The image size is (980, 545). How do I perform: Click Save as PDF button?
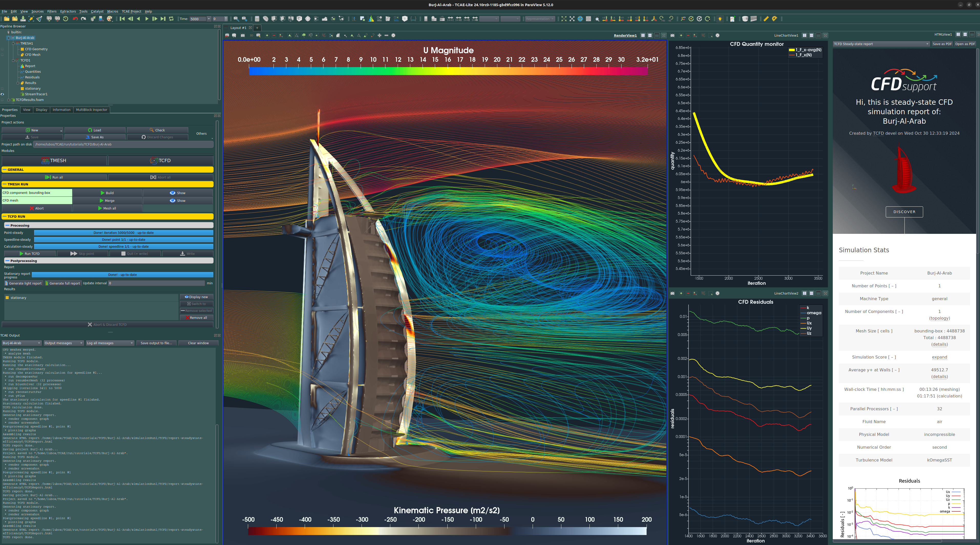(942, 44)
